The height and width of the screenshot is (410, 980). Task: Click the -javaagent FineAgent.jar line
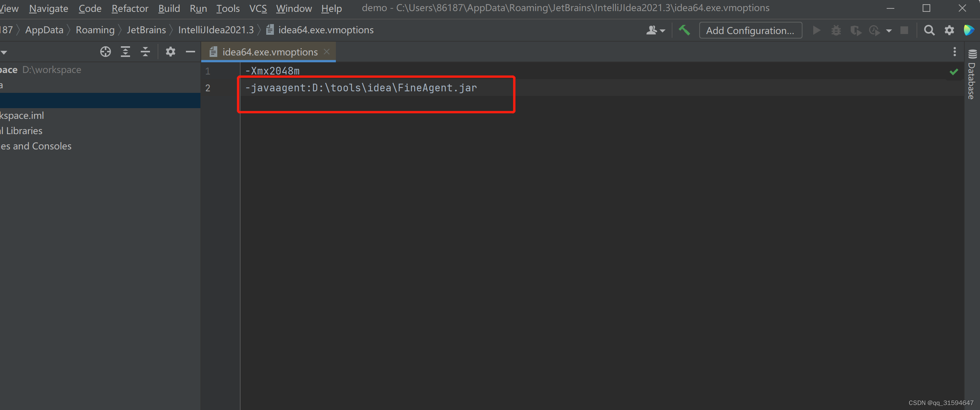(x=361, y=88)
